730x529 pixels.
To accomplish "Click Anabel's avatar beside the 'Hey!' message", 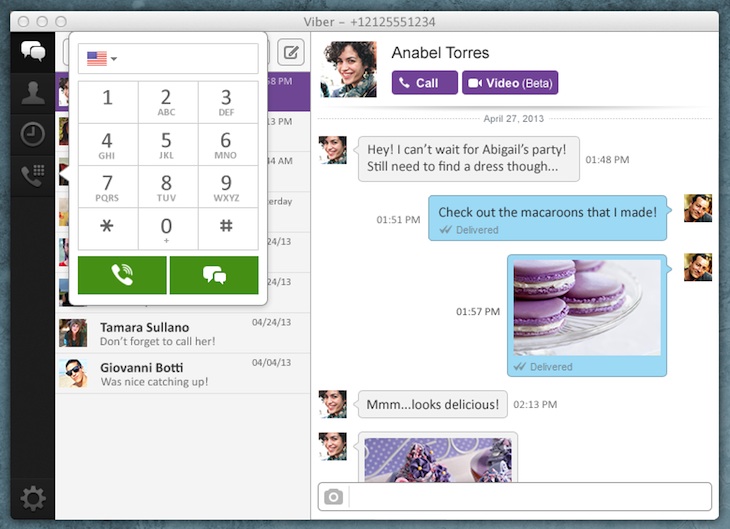I will (332, 150).
